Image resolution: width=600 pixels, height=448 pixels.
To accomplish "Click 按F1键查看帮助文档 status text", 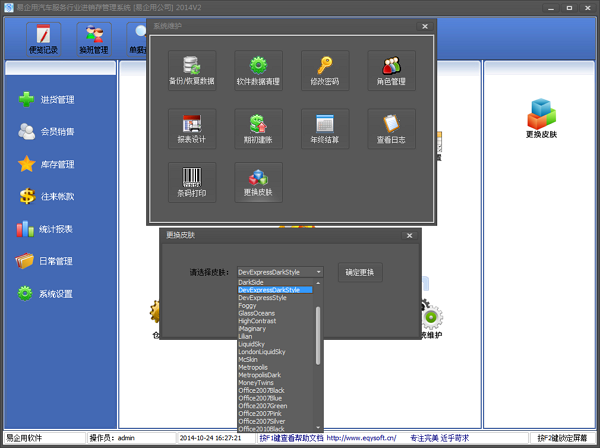I will pos(291,438).
